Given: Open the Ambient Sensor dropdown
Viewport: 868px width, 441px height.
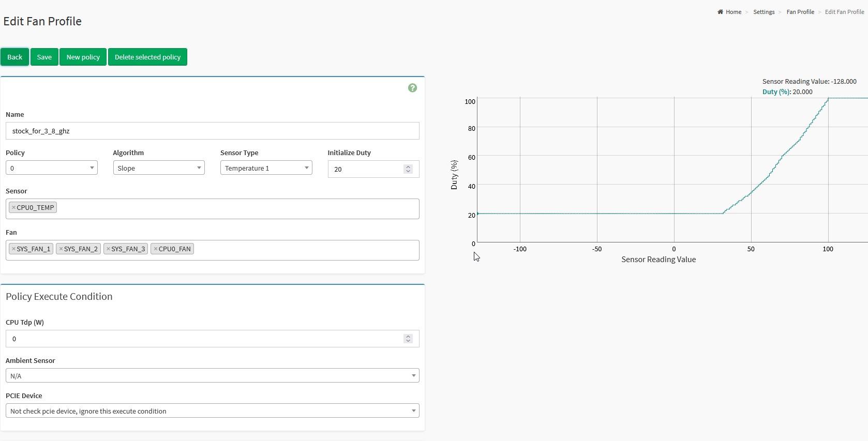Looking at the screenshot, I should tap(213, 375).
